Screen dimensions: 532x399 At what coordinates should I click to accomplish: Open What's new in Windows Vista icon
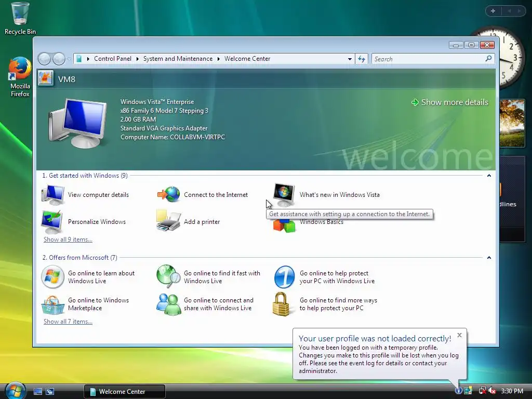click(284, 195)
